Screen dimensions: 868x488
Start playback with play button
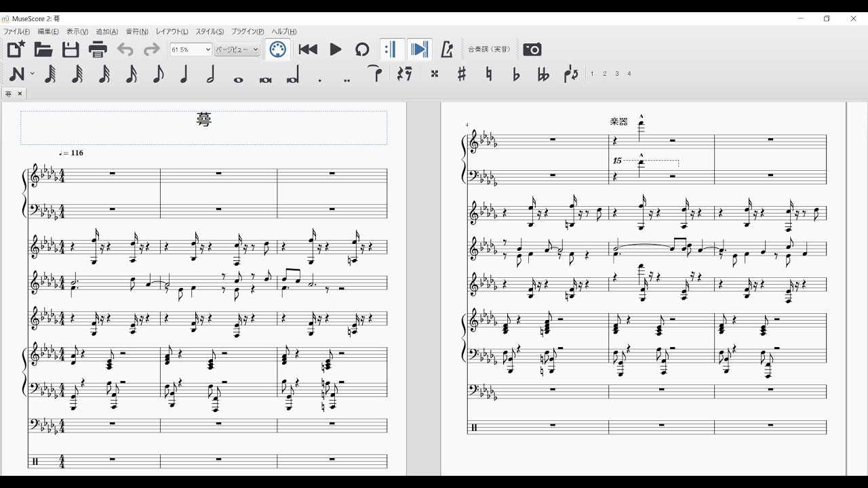[x=335, y=49]
